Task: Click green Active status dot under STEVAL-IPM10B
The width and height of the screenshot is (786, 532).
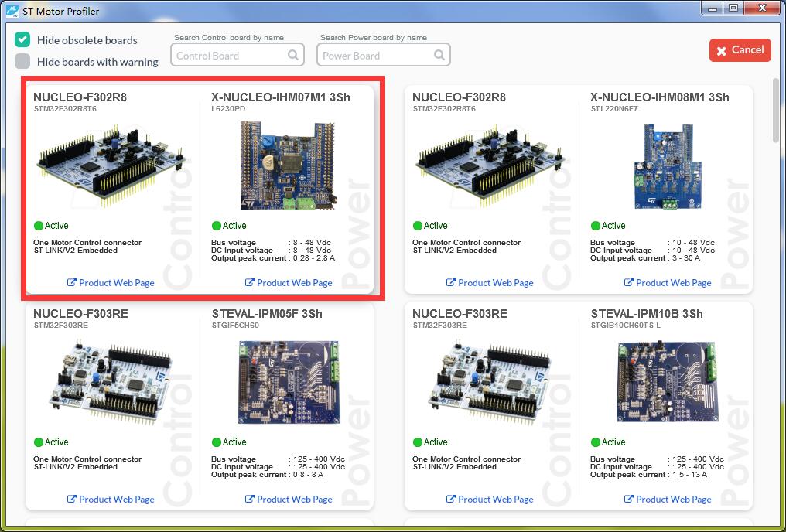Action: point(596,442)
